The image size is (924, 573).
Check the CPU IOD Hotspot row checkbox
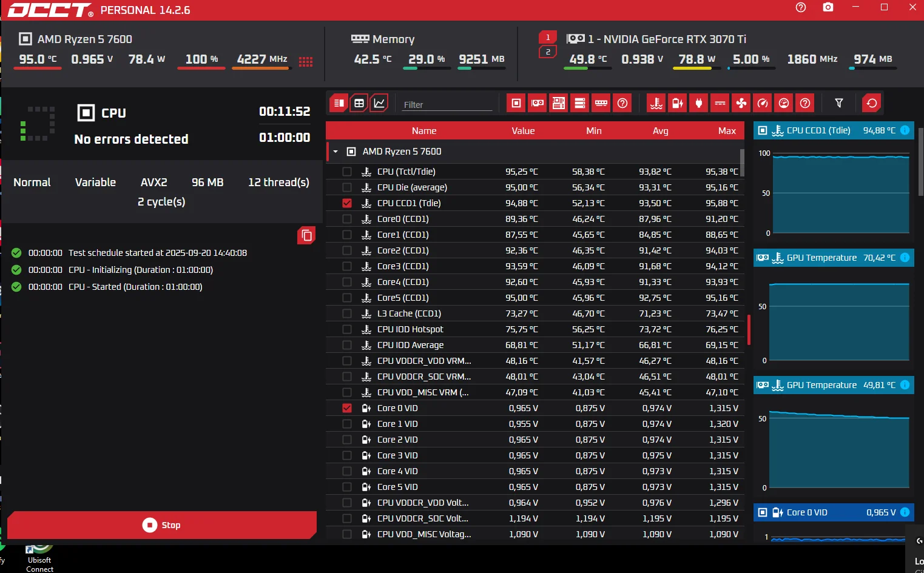(x=347, y=329)
